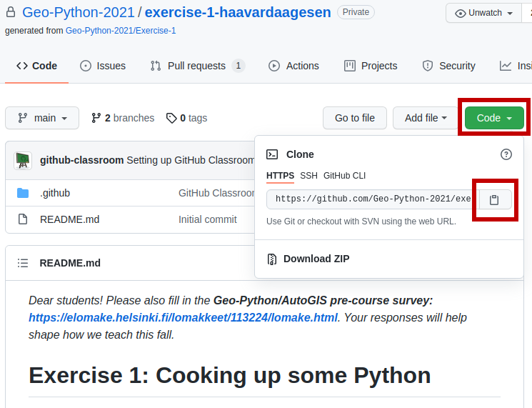
Task: Open the README outline list icon
Action: click(23, 263)
